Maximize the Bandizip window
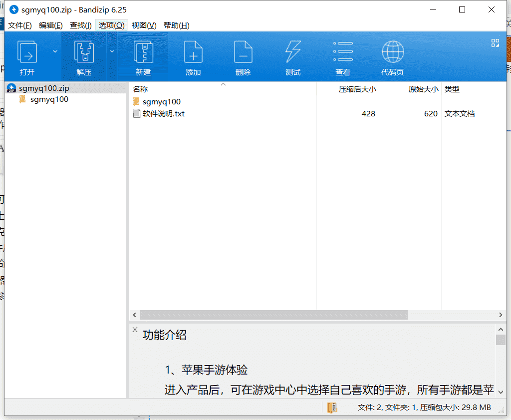Screen dimensions: 511x420 [462, 9]
